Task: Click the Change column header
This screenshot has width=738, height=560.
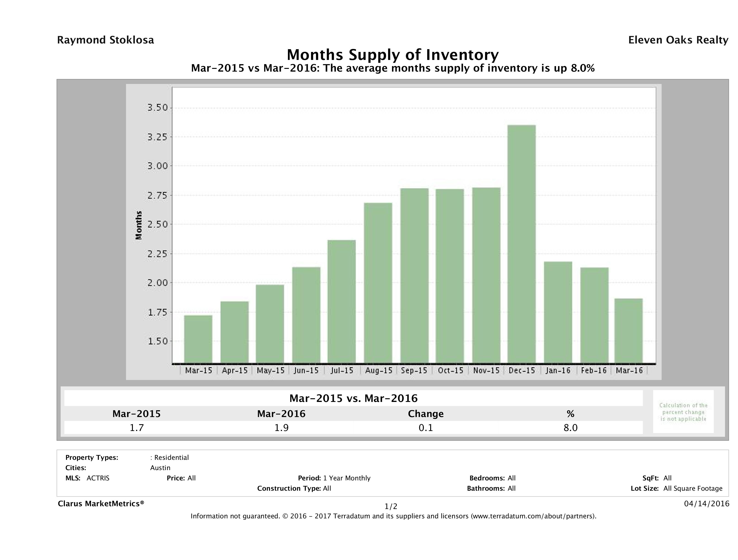Action: (426, 414)
